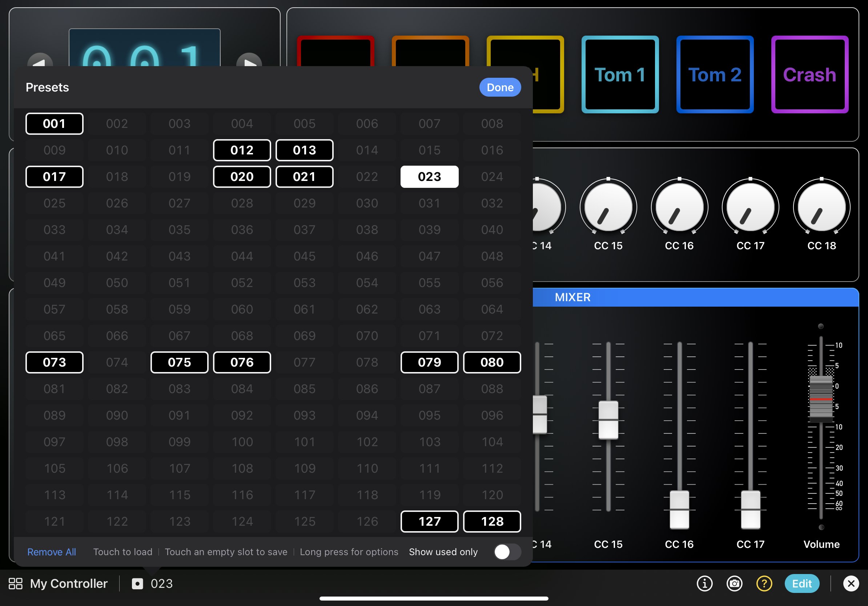The width and height of the screenshot is (868, 606).
Task: Save to empty slot 022
Action: 367,177
